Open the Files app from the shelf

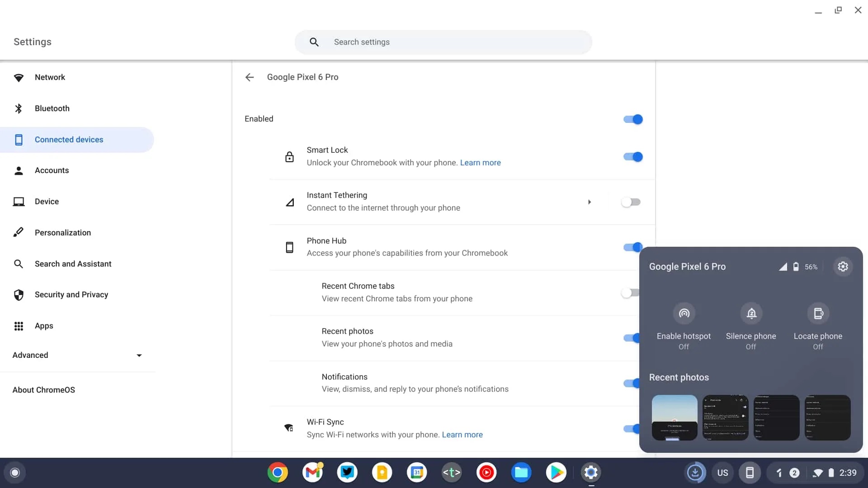pyautogui.click(x=521, y=473)
